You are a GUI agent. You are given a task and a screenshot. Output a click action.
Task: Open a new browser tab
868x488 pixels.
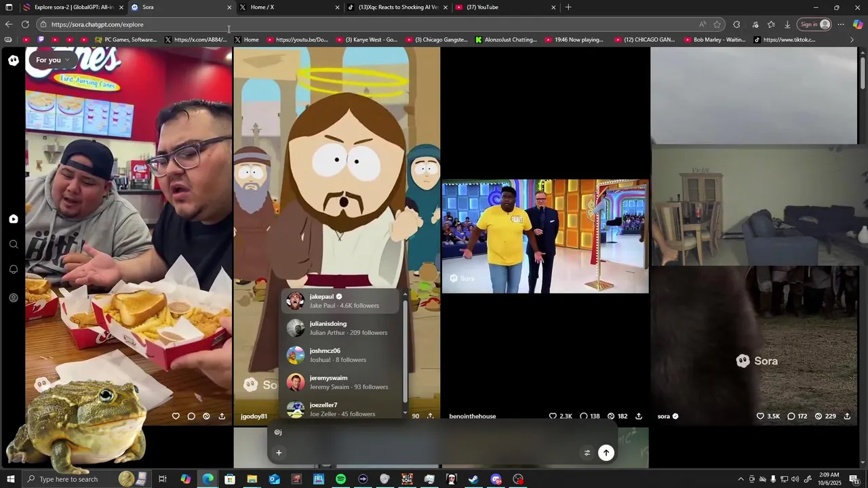(568, 7)
